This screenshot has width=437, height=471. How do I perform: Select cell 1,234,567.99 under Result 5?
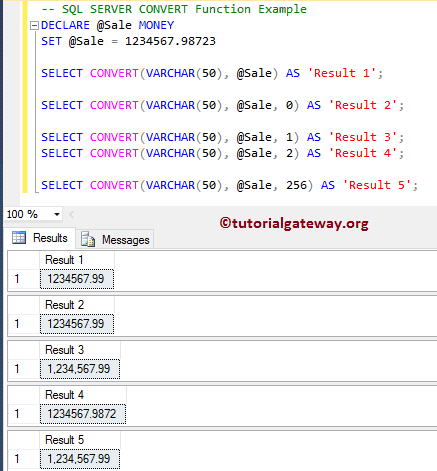click(x=80, y=459)
